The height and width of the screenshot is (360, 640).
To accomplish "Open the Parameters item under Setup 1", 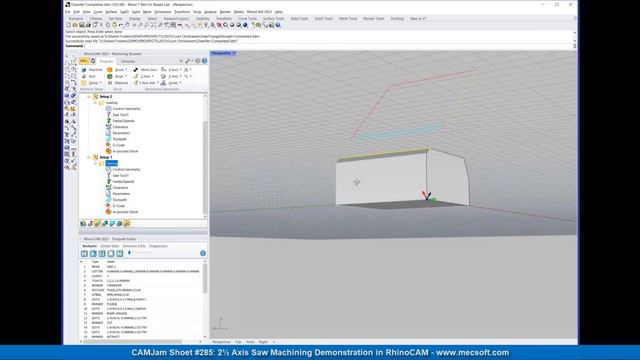I will [x=121, y=194].
